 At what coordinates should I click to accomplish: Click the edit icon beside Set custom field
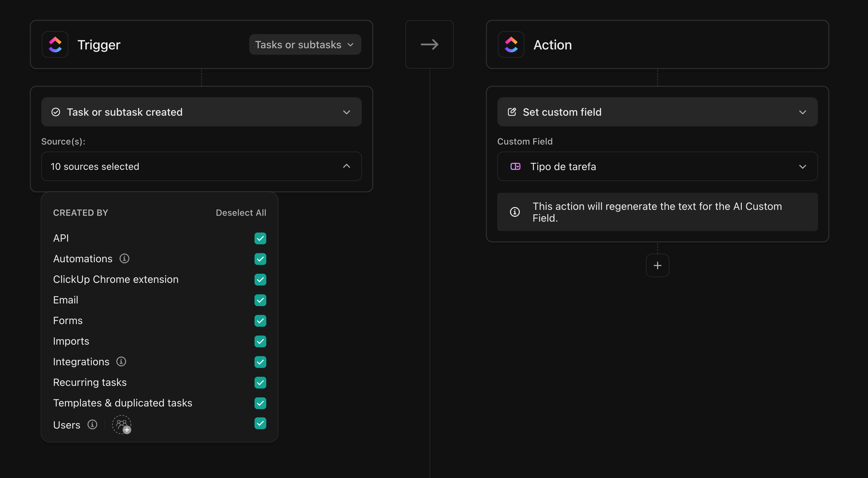(x=512, y=112)
